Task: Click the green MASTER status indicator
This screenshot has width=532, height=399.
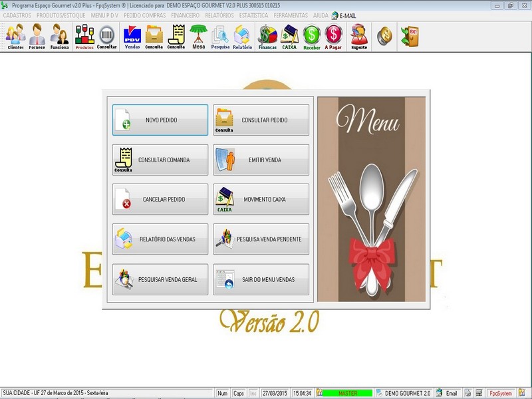Action: (347, 393)
